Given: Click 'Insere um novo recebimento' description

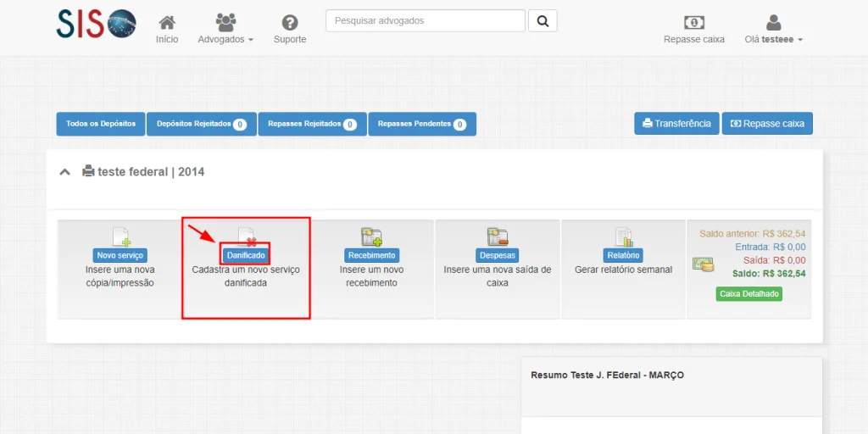Looking at the screenshot, I should coord(371,276).
